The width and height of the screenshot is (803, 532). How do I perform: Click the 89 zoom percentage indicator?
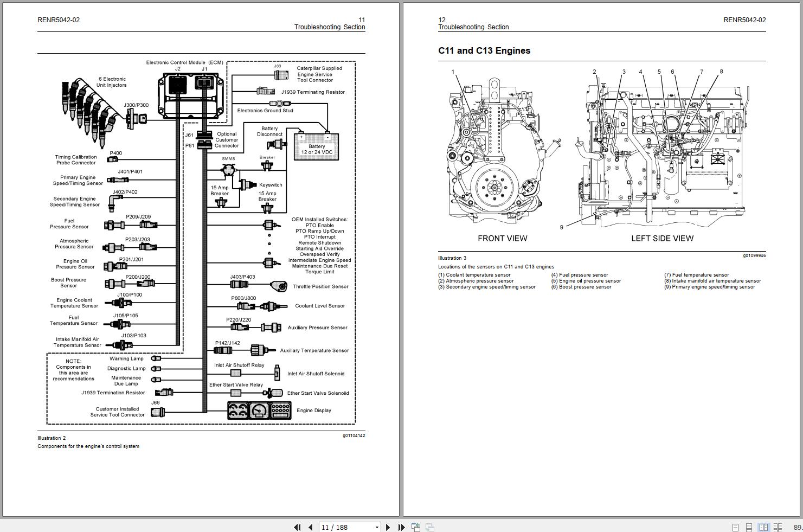pos(798,527)
